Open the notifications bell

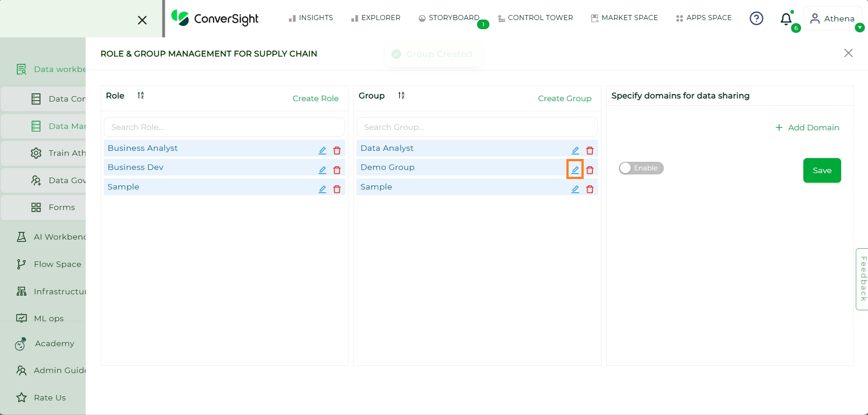coord(786,19)
